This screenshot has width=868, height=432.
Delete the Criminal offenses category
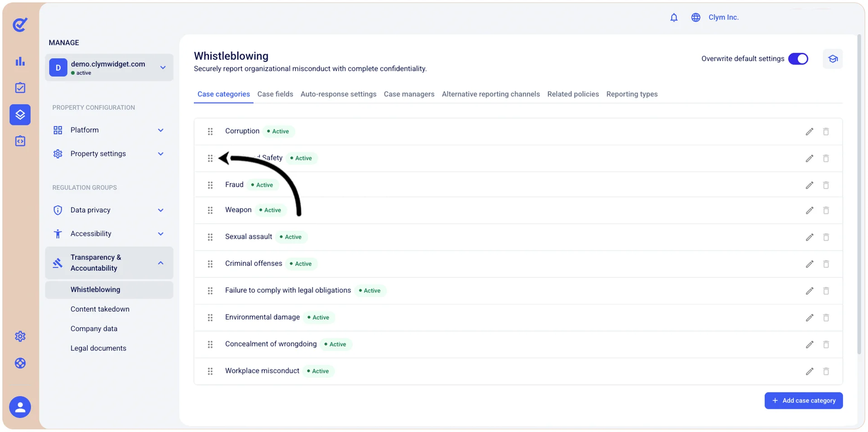click(826, 264)
